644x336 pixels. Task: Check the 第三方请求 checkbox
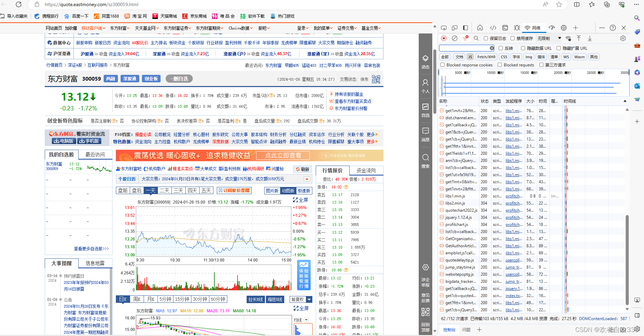point(541,65)
